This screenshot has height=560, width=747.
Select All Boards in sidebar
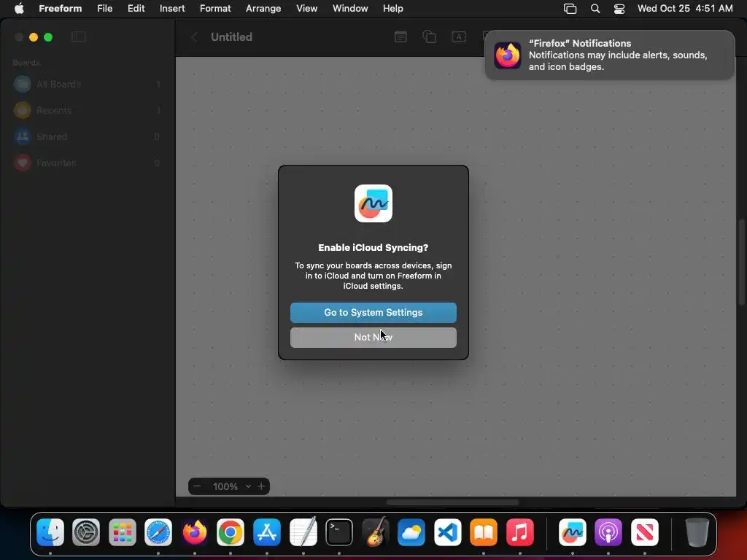pos(88,85)
